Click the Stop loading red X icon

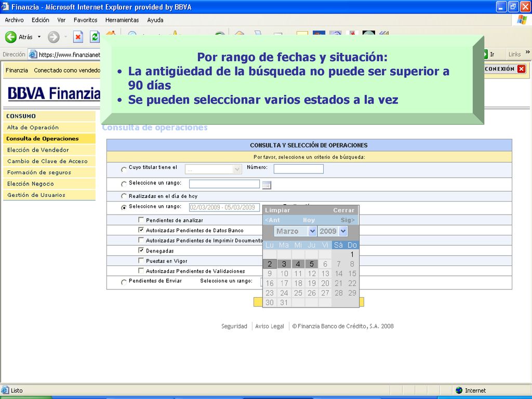78,37
